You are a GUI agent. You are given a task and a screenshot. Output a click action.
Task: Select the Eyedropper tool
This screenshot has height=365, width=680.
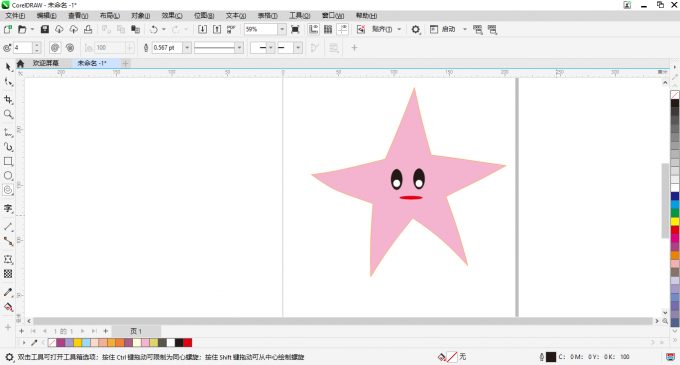coord(8,292)
